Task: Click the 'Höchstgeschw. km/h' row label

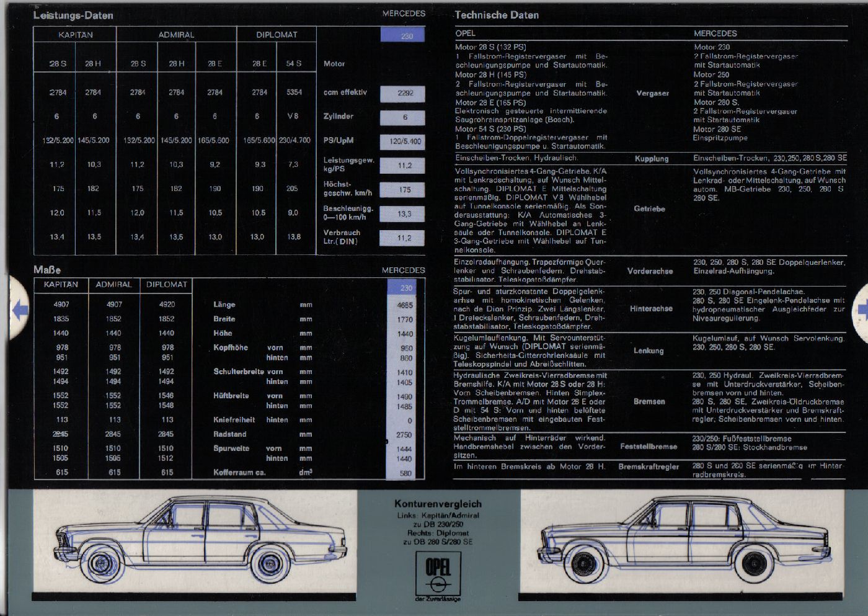Action: (x=348, y=189)
